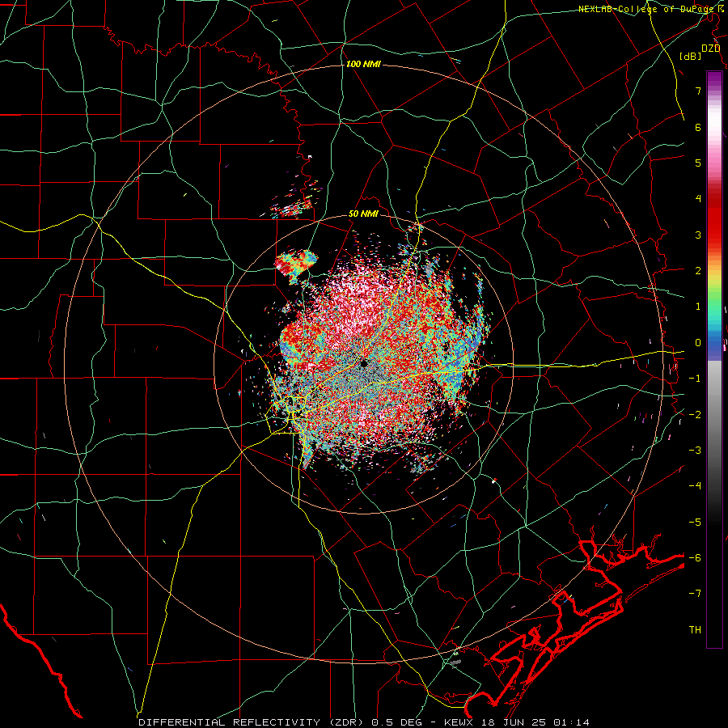Click the "[dB]" units label

coord(691,56)
